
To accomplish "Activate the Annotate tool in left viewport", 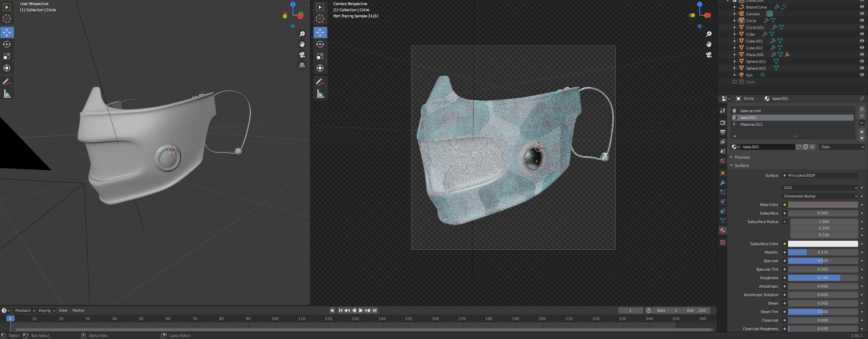I will pos(7,82).
